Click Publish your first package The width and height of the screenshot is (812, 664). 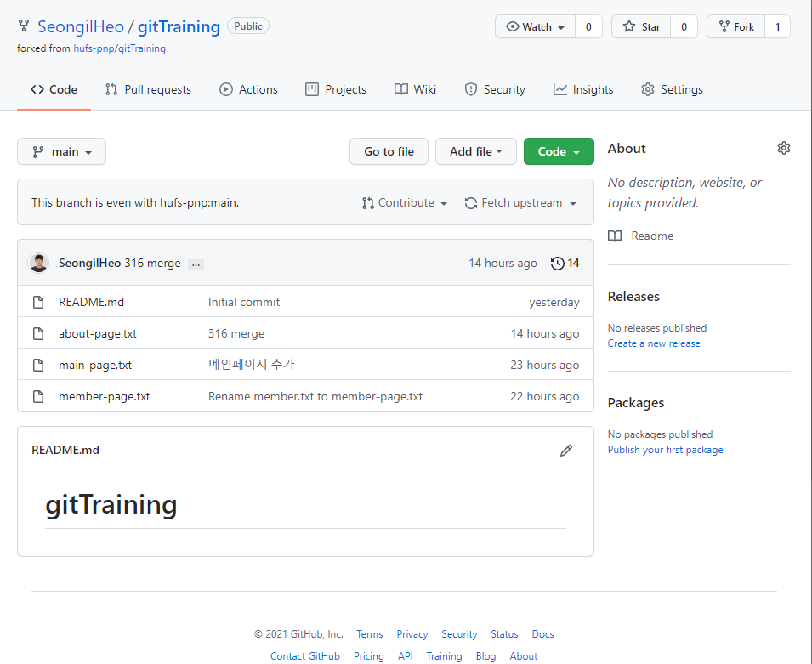coord(666,450)
